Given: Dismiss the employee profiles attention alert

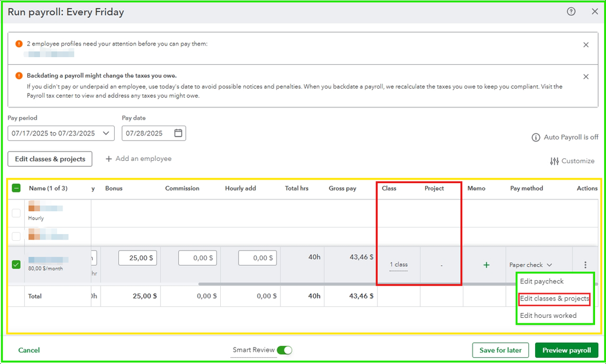Looking at the screenshot, I should click(586, 45).
